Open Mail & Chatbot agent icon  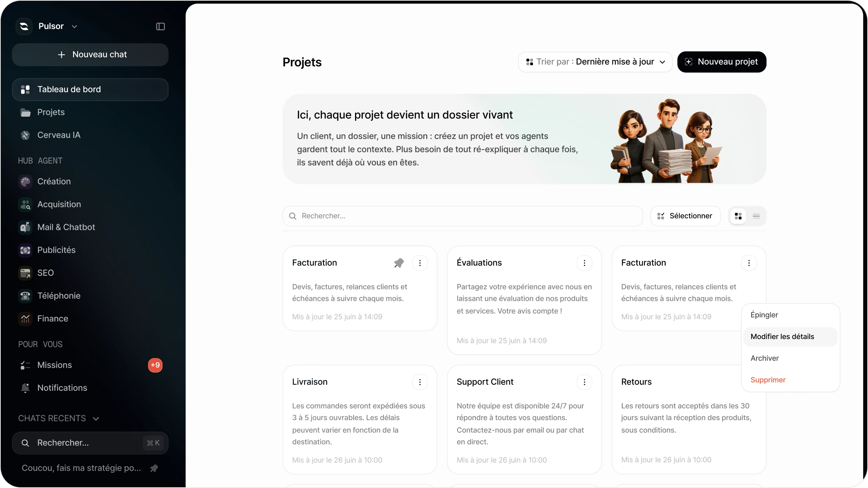click(x=25, y=227)
